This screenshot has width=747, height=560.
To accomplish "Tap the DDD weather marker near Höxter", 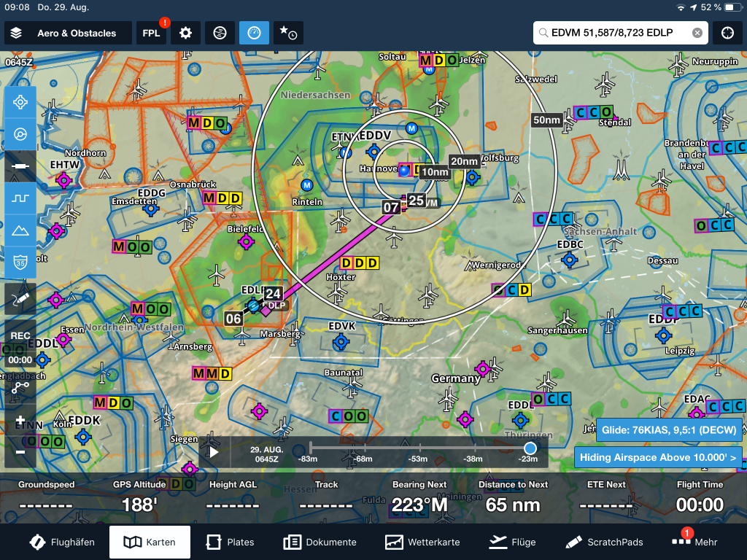I will coord(360,262).
